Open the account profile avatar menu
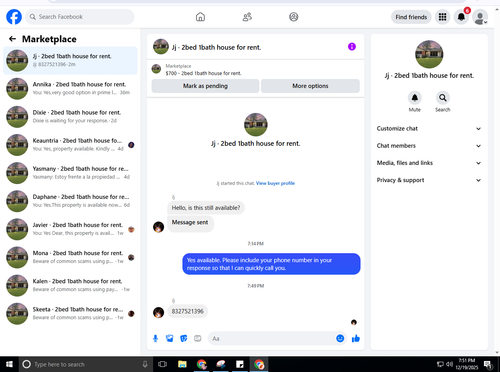The image size is (500, 372). (x=480, y=17)
